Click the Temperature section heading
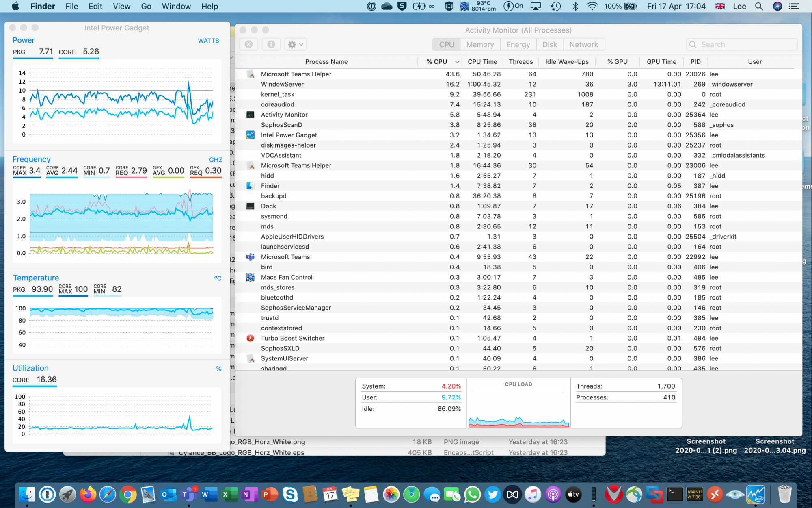Viewport: 812px width, 508px height. point(36,278)
